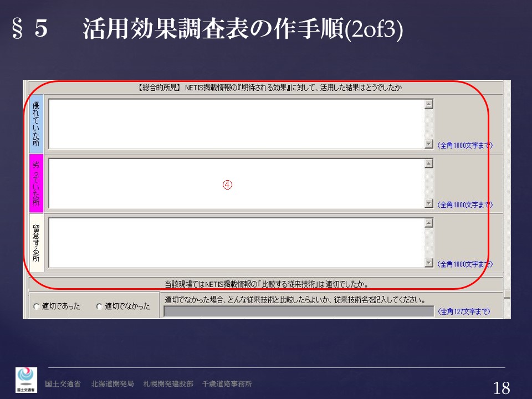Click scroll-down arrow in 留意する所 text box

point(428,263)
